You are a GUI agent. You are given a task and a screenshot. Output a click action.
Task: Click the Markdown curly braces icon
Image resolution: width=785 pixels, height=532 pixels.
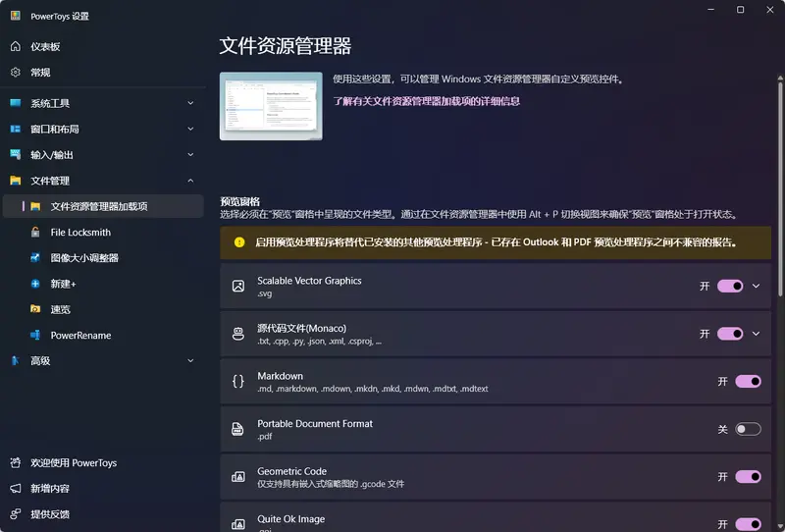(x=238, y=381)
